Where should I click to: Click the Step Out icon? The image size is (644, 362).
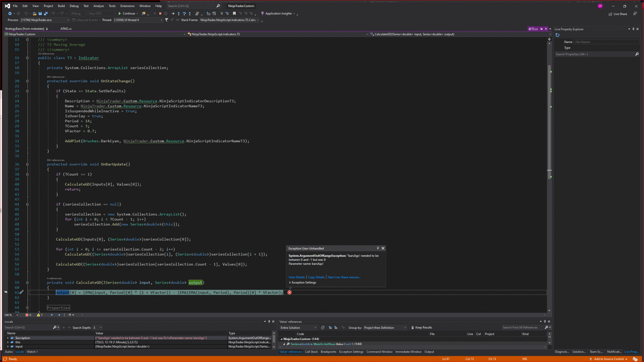pos(190,13)
